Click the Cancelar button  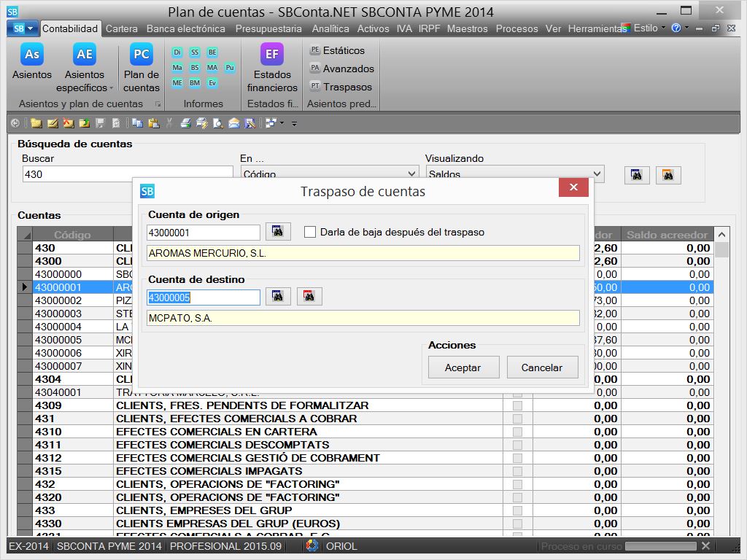(542, 367)
